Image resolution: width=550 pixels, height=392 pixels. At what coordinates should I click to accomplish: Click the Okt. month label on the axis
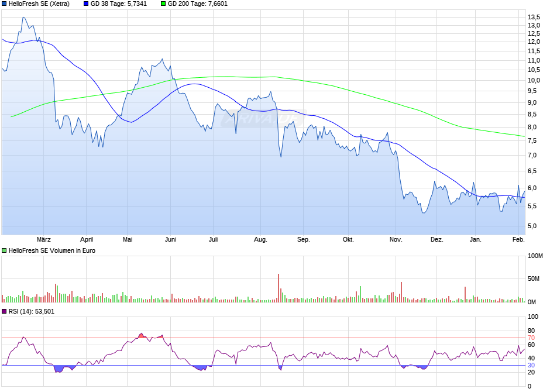click(x=348, y=239)
